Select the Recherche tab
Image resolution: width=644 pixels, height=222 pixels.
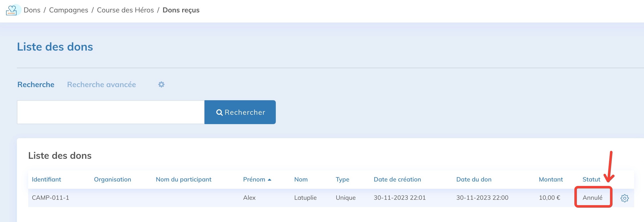click(x=36, y=84)
